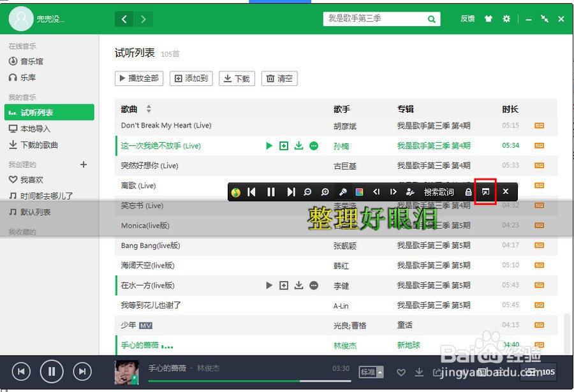The width and height of the screenshot is (574, 392).
Task: Click the 播放全部 button
Action: click(139, 78)
